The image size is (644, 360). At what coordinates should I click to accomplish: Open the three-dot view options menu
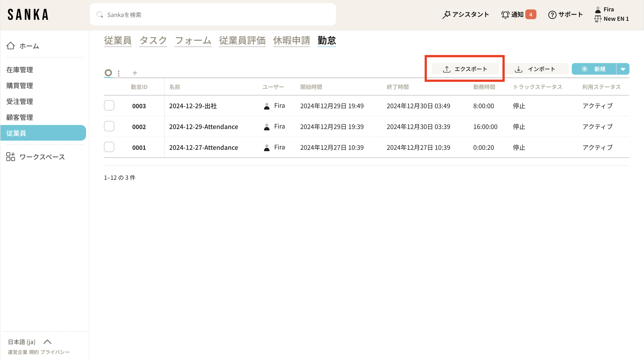(119, 73)
